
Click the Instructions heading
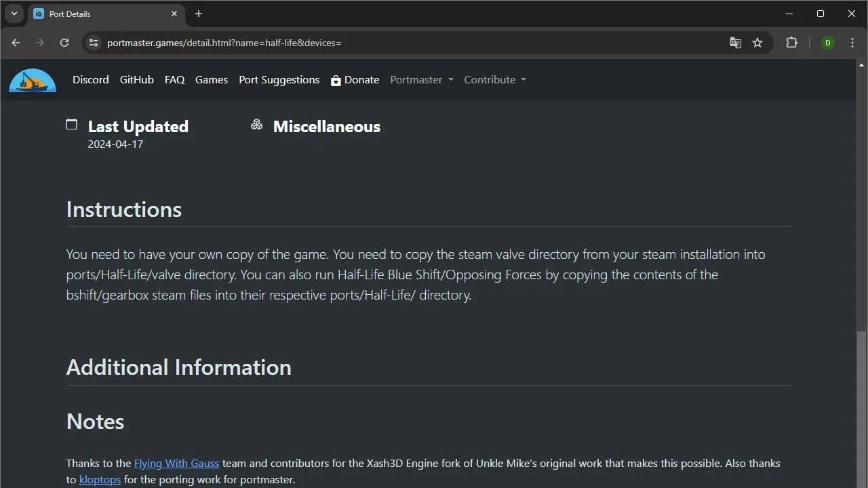124,209
